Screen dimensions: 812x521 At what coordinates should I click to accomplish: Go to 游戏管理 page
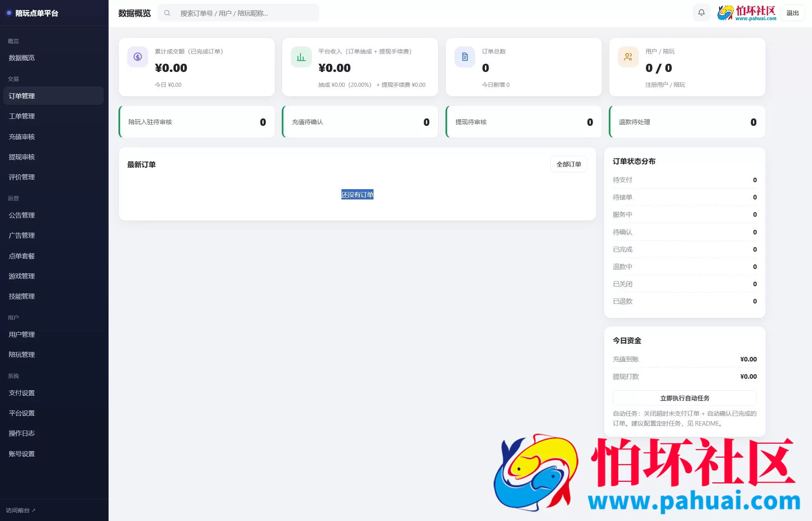53,276
